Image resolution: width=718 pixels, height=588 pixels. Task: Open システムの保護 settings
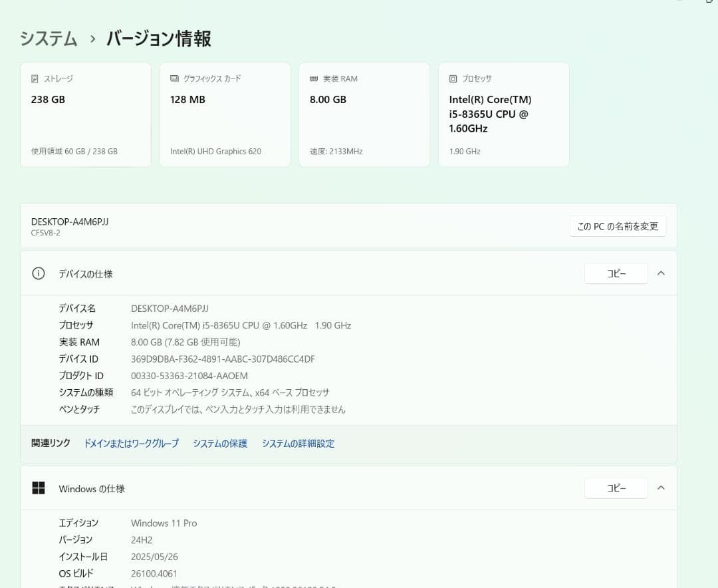[x=219, y=443]
